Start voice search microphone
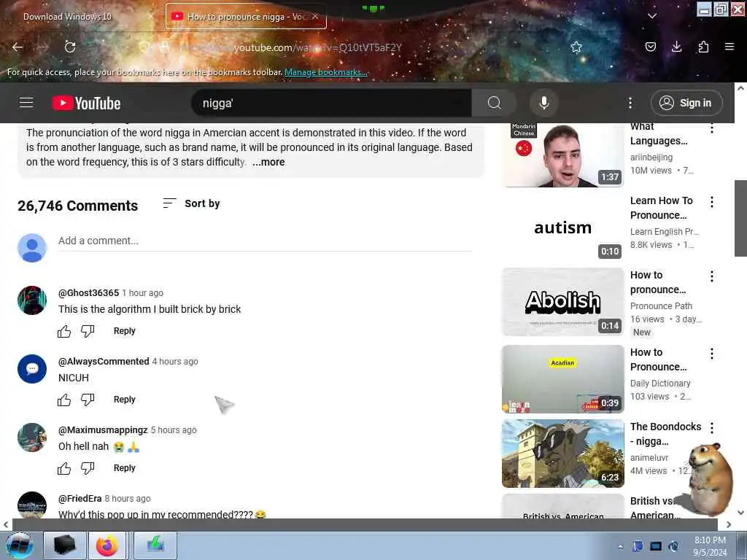 (544, 103)
